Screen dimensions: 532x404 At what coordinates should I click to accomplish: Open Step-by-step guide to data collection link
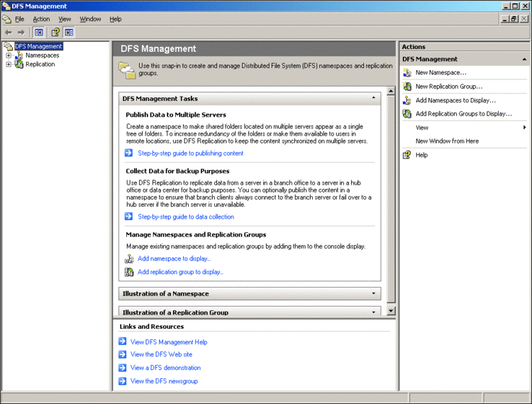pos(186,217)
